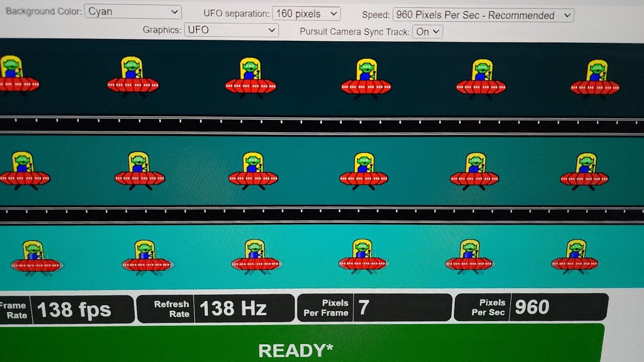Click the leftmost UFO in the top dark row
The image size is (644, 362).
tap(17, 77)
